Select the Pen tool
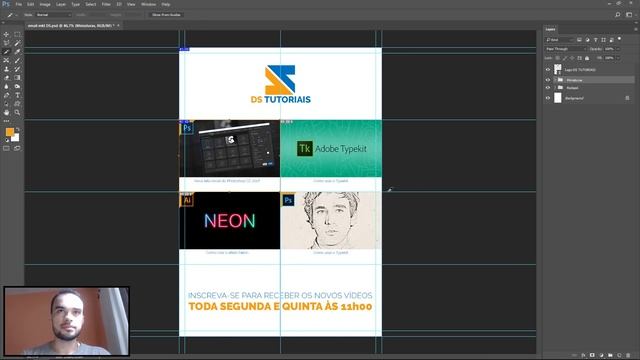Image resolution: width=640 pixels, height=360 pixels. tap(6, 95)
